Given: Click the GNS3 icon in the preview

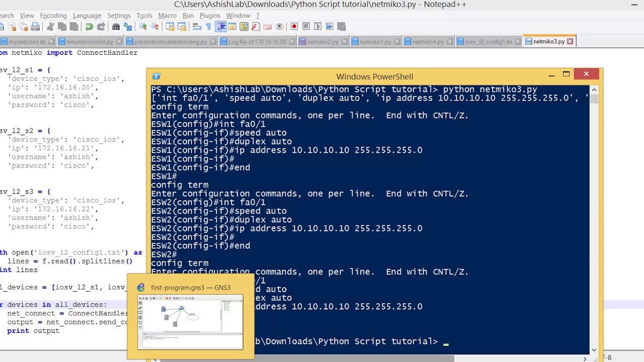Looking at the screenshot, I should point(141,288).
